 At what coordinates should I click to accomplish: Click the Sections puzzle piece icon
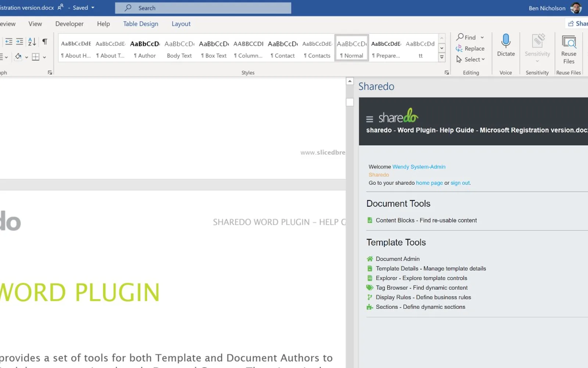[370, 307]
